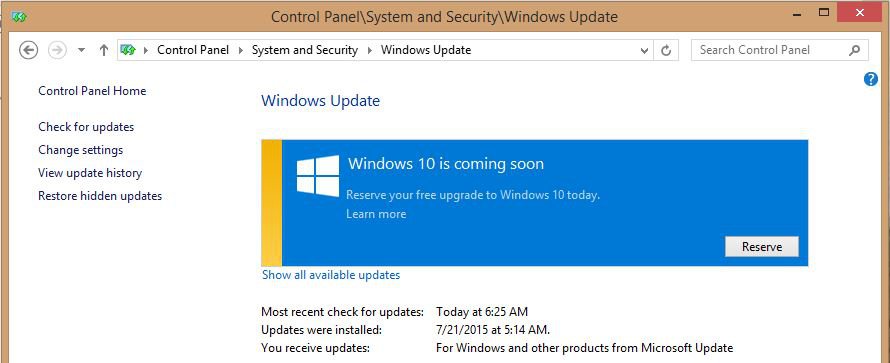This screenshot has width=890, height=363.
Task: Select the Control Panel breadcrumb item
Action: click(x=193, y=50)
